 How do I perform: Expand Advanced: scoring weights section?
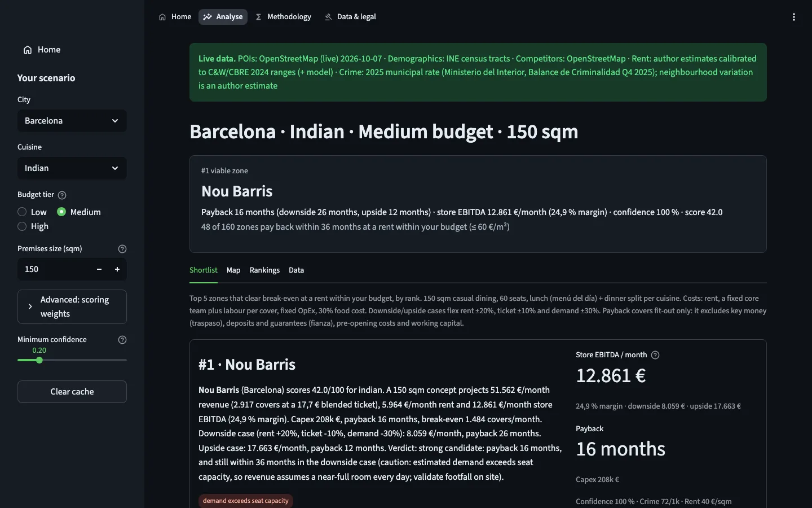coord(72,306)
